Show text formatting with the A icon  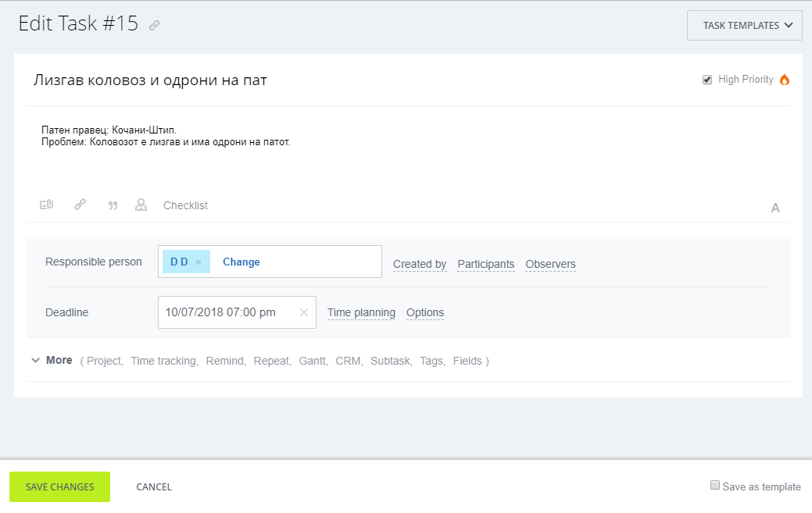pos(775,208)
